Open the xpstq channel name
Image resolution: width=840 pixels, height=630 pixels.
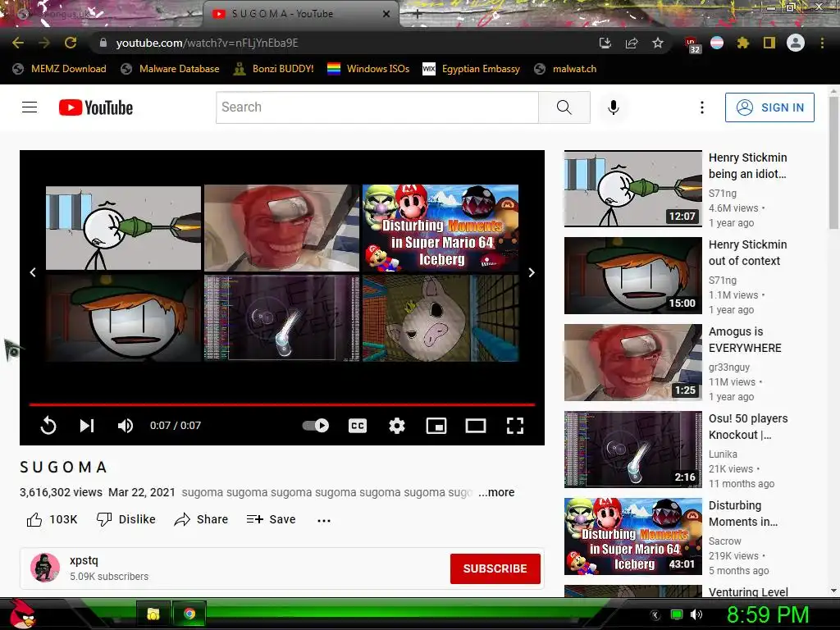(84, 560)
